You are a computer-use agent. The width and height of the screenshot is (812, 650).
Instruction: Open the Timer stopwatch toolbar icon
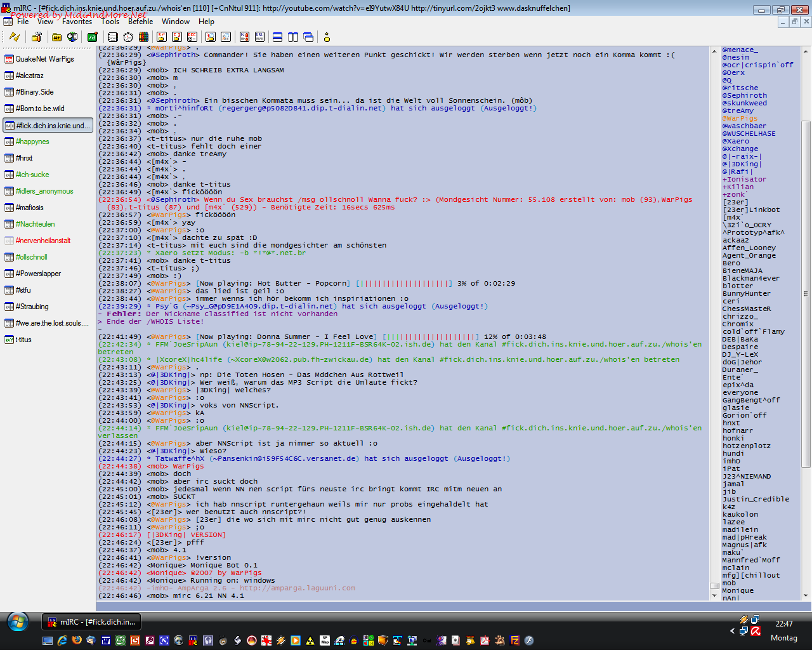(x=128, y=37)
